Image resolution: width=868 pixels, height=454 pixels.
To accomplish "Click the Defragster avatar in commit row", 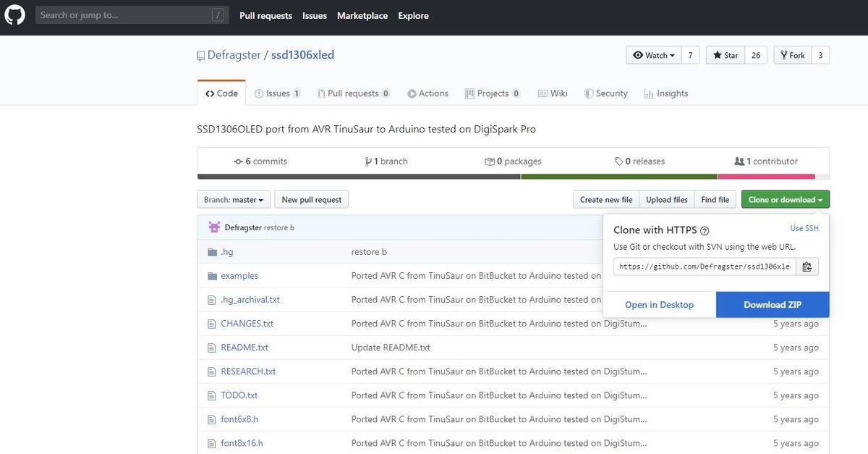I will click(x=214, y=227).
